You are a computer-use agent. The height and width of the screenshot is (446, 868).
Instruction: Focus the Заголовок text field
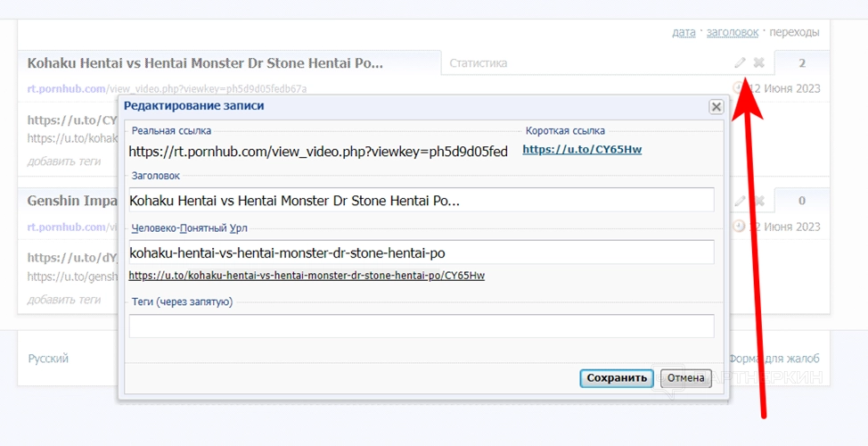422,201
